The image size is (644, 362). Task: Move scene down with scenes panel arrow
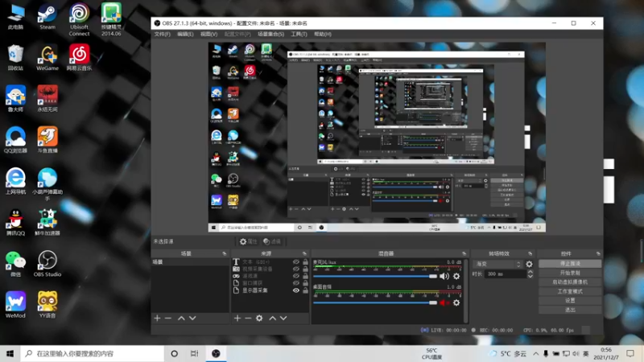(192, 318)
